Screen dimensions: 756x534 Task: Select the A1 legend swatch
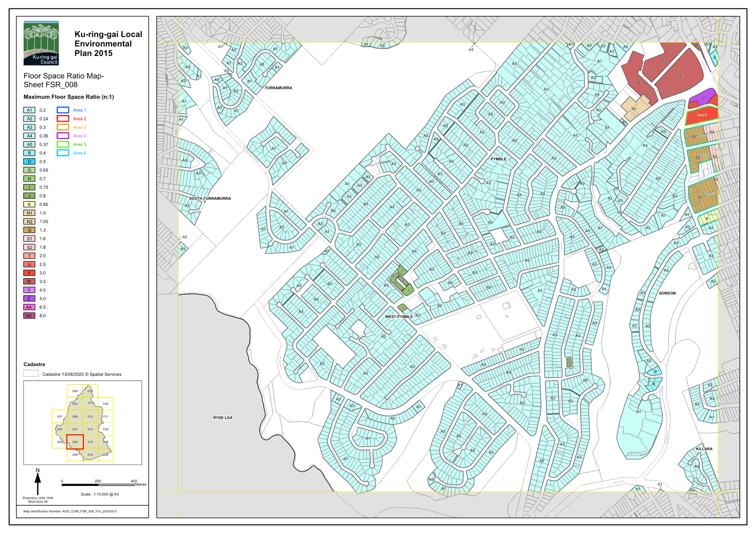29,110
